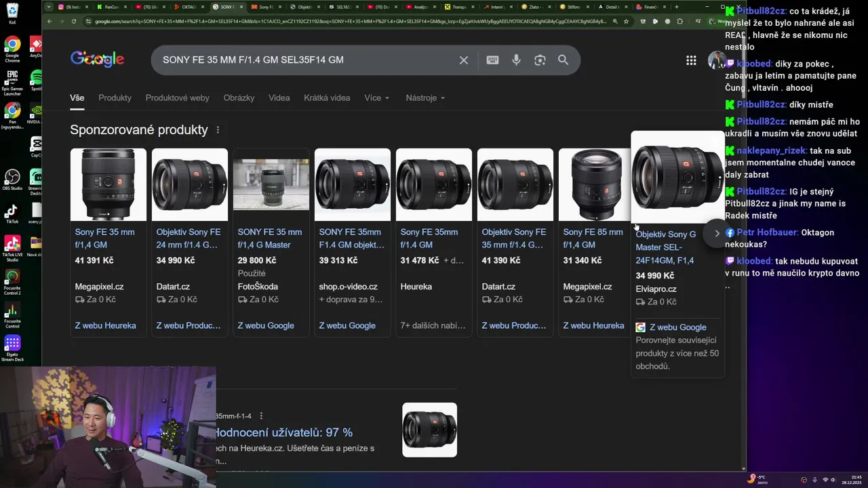The height and width of the screenshot is (488, 868).
Task: Clear the Google search box with the X
Action: [x=464, y=60]
